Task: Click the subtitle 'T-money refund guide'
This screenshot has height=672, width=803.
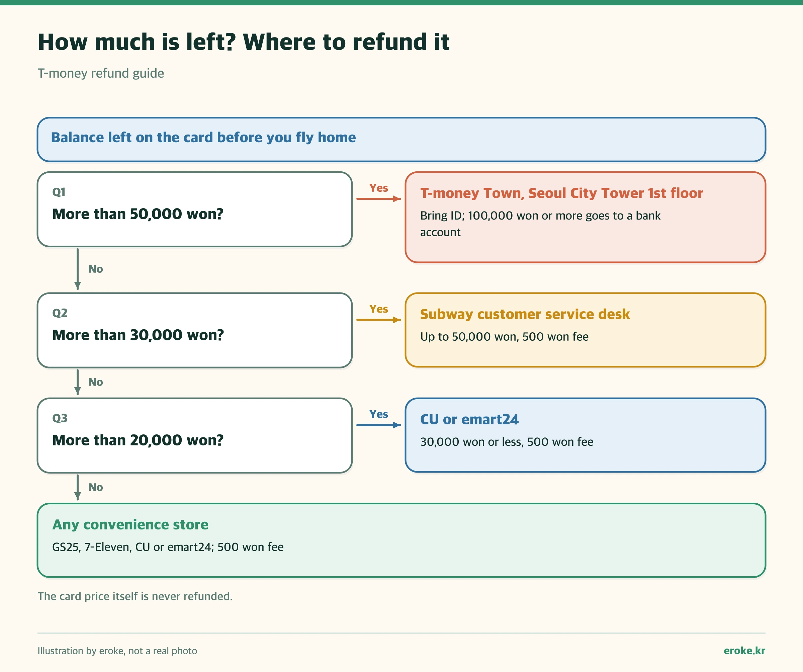Action: (x=101, y=73)
